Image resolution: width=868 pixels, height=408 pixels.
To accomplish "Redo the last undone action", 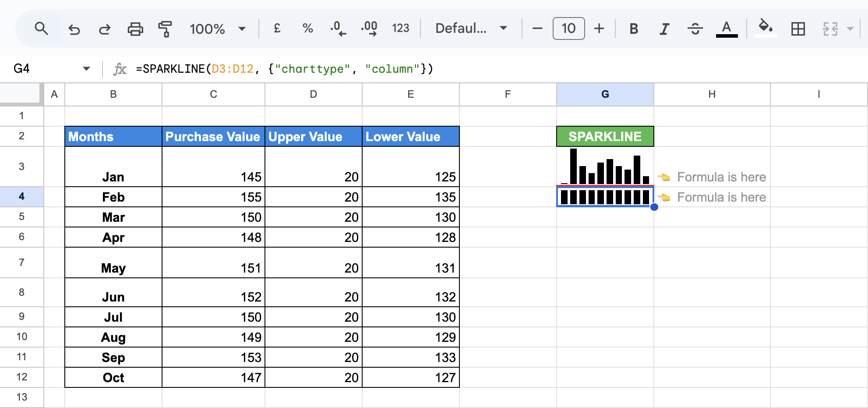I will (105, 29).
